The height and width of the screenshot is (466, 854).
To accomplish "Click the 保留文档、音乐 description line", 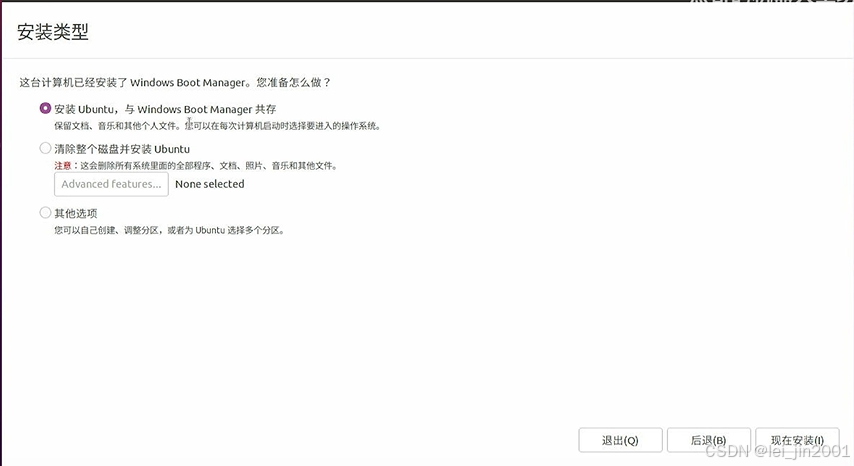I will [217, 126].
